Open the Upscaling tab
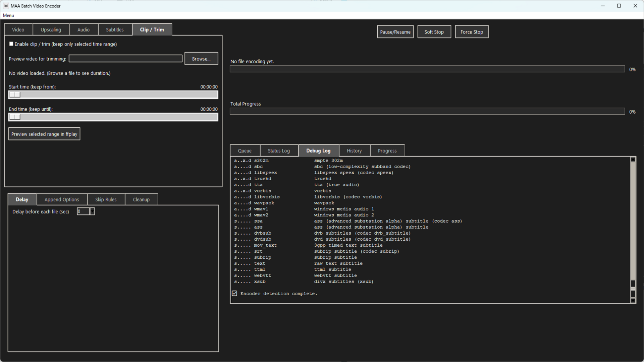 (x=51, y=29)
